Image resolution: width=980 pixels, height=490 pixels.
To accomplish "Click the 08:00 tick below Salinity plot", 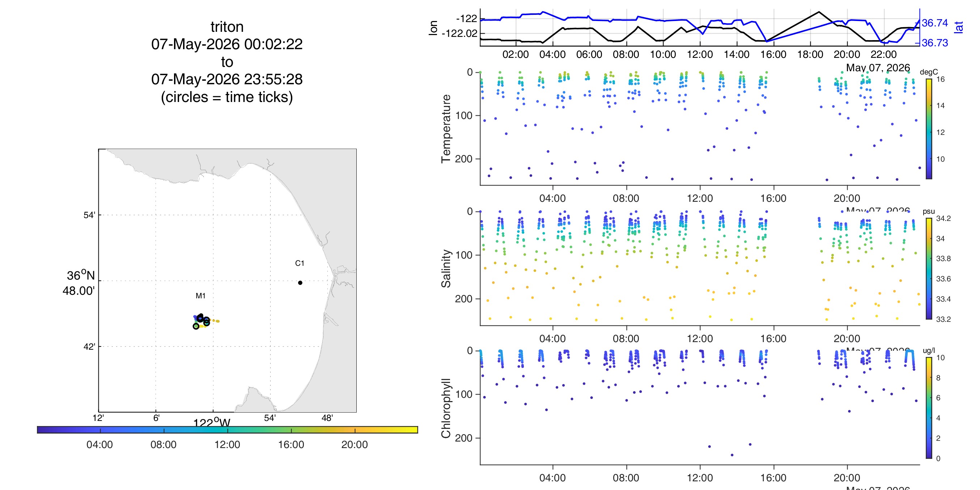I will [x=626, y=338].
